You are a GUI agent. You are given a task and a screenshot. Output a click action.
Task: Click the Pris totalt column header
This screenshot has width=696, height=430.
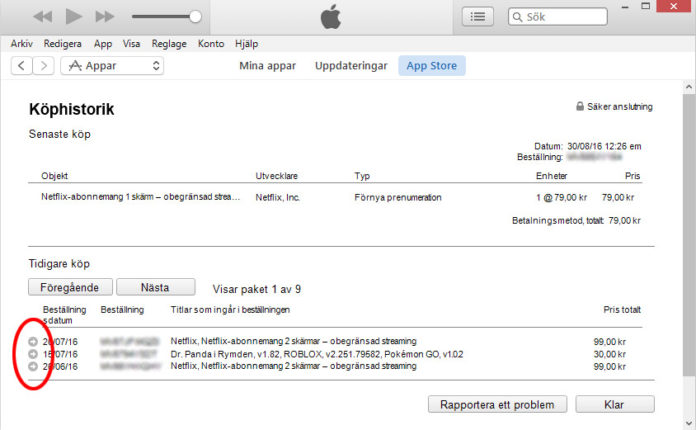coord(622,310)
